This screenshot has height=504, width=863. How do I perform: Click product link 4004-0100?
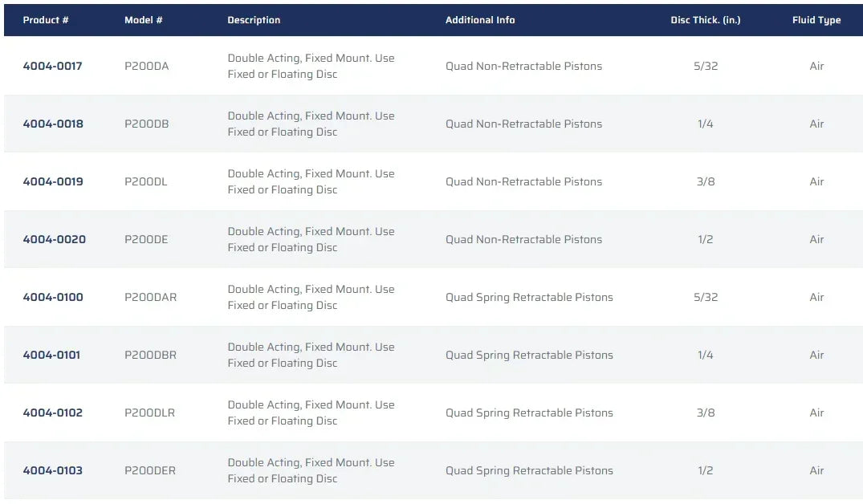tap(53, 297)
